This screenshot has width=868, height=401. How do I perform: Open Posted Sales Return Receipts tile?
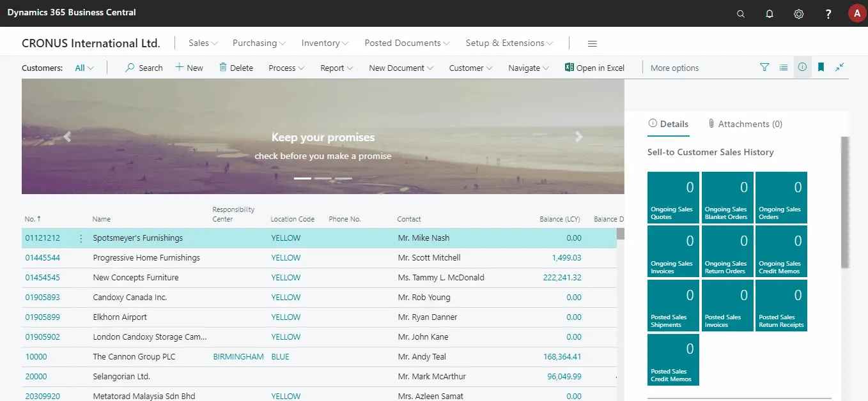coord(781,305)
